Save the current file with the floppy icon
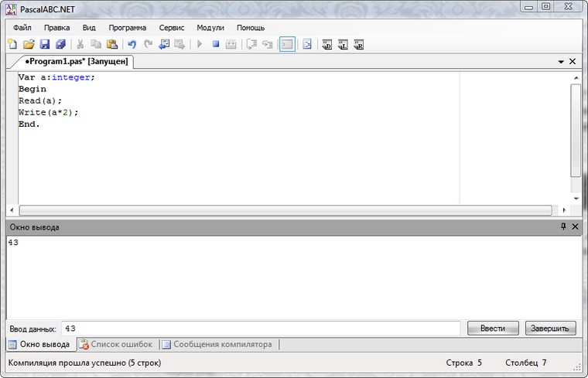This screenshot has width=588, height=378. (x=45, y=44)
